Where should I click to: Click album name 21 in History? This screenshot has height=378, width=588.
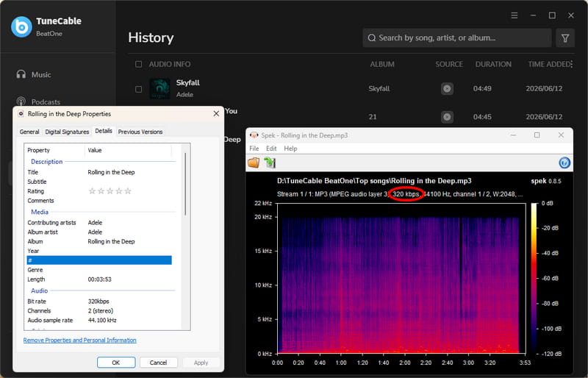click(x=373, y=117)
